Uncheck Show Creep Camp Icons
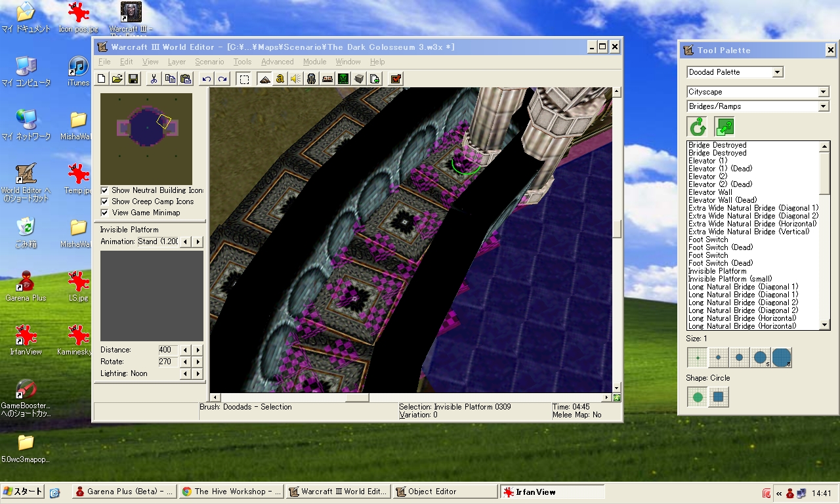The height and width of the screenshot is (504, 840). click(x=105, y=201)
